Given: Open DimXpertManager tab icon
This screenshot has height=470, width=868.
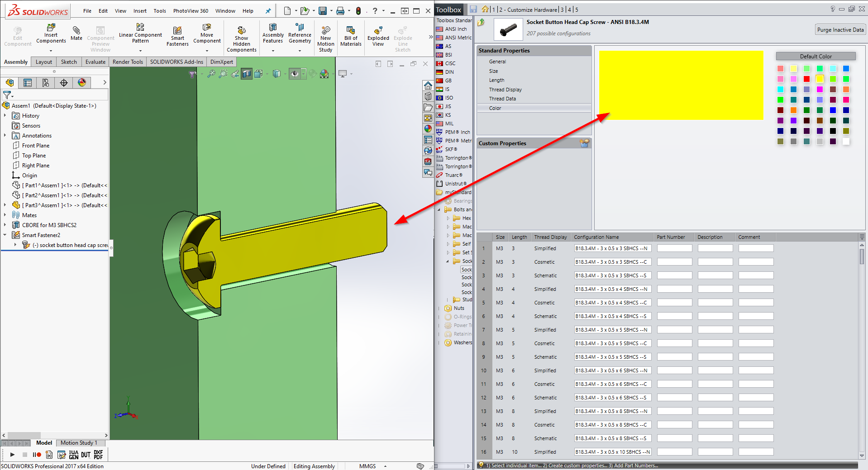Looking at the screenshot, I should coord(64,82).
